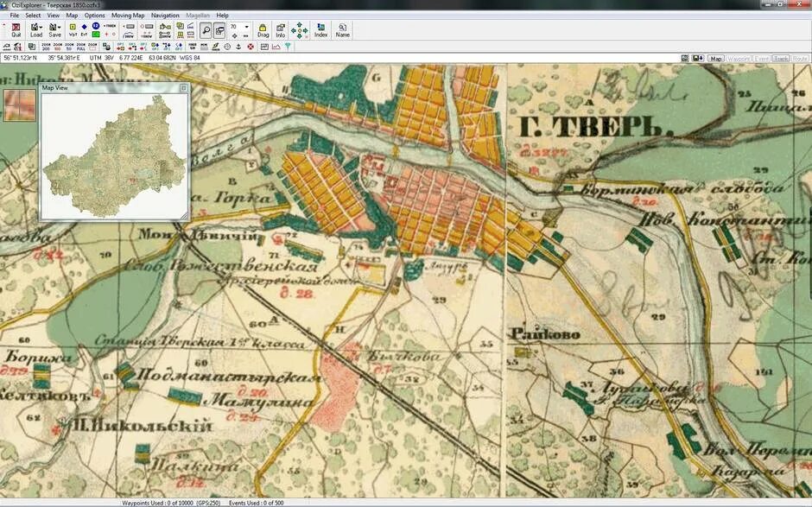Open the Map menu
Screen dimensions: 812x507
point(72,16)
